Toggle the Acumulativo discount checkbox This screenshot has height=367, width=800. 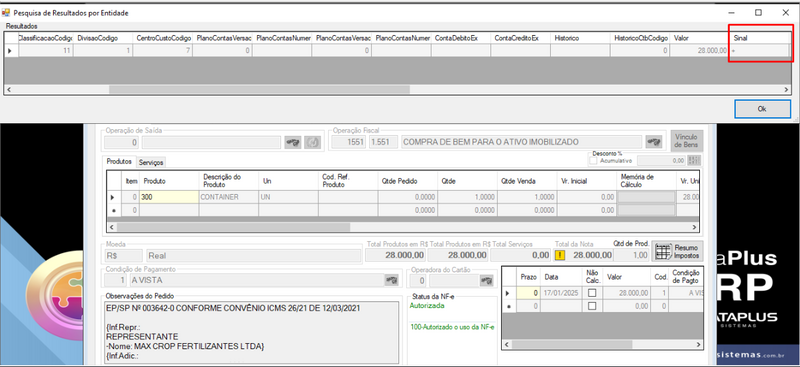click(593, 160)
